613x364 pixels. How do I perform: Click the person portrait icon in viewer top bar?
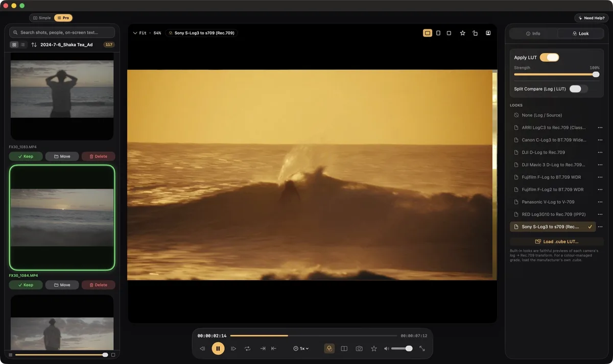coord(488,33)
